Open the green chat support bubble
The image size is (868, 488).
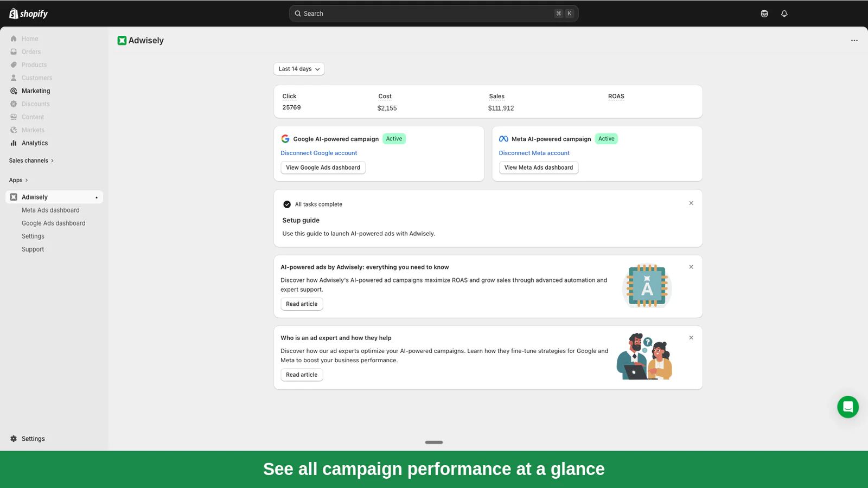coord(848,407)
